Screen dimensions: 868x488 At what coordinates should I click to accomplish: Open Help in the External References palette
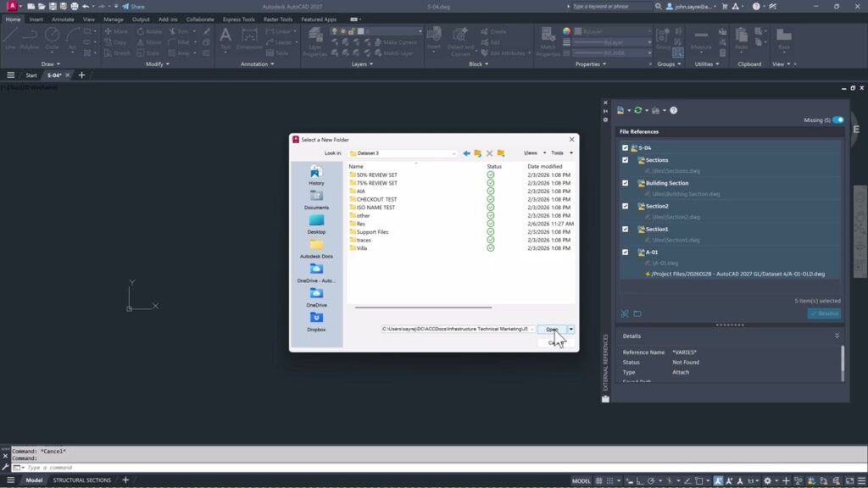tap(674, 110)
